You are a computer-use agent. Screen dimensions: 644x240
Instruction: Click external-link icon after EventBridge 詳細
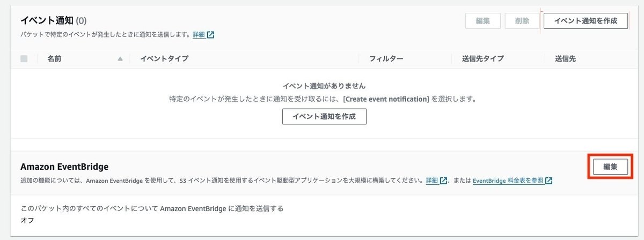pos(444,181)
